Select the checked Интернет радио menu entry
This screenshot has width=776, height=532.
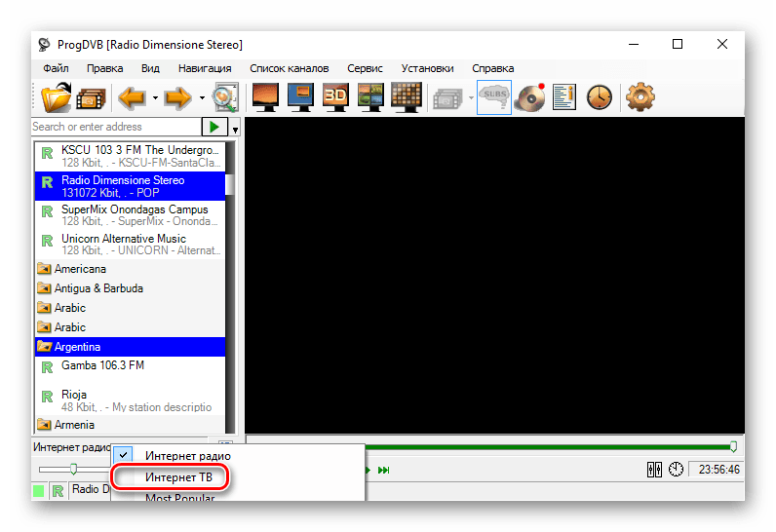[238, 456]
